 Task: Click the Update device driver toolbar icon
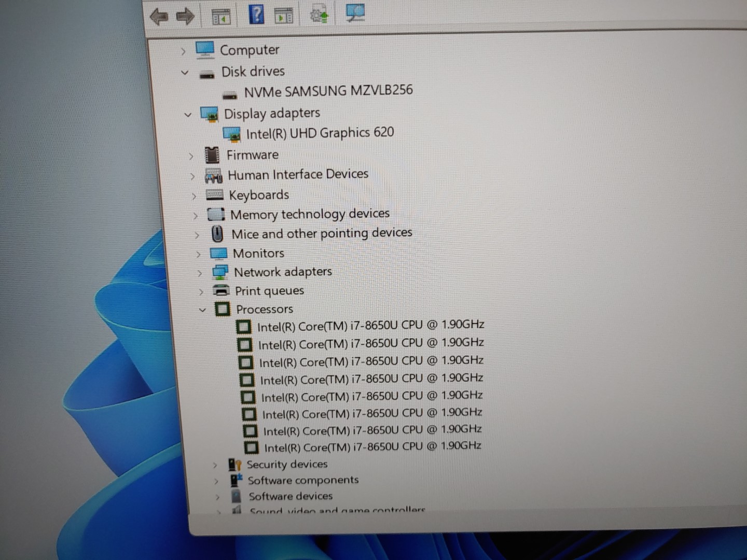pyautogui.click(x=319, y=14)
